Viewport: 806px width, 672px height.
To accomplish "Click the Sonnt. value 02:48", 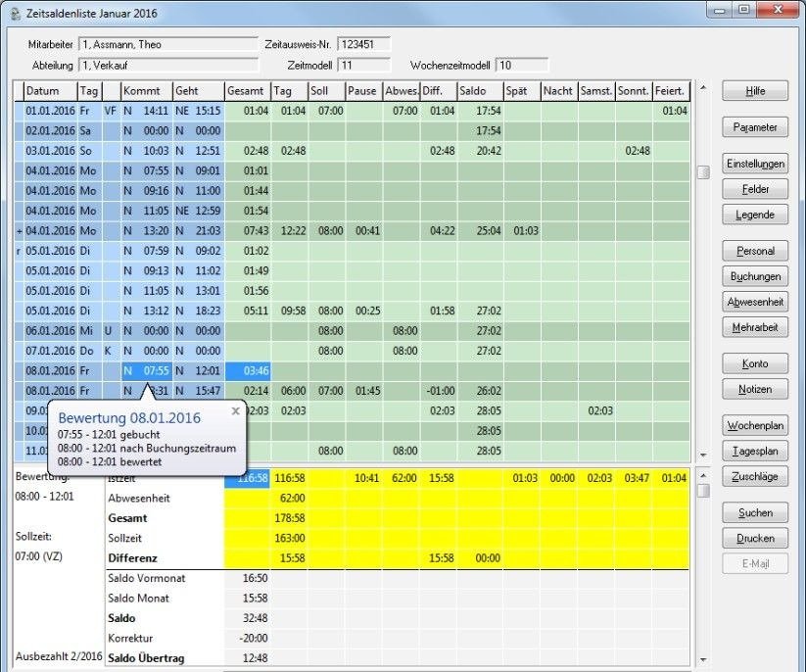I will coord(638,151).
